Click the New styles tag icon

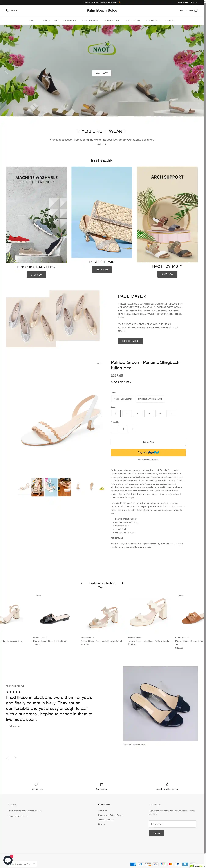36,784
